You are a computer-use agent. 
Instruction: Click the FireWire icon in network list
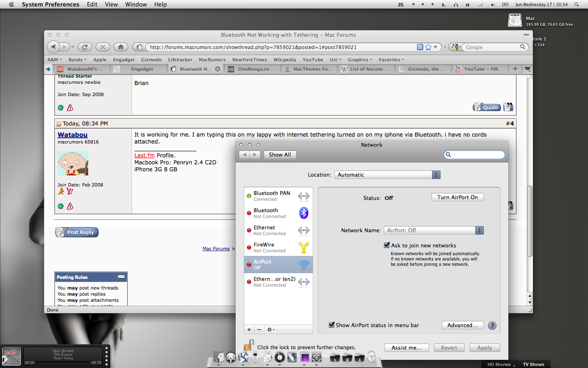pos(304,247)
